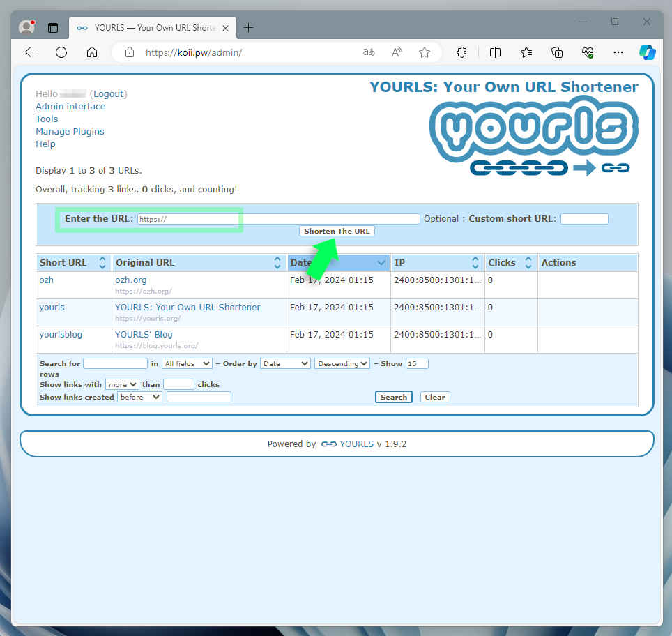Focus the Custom short URL field

coord(585,219)
